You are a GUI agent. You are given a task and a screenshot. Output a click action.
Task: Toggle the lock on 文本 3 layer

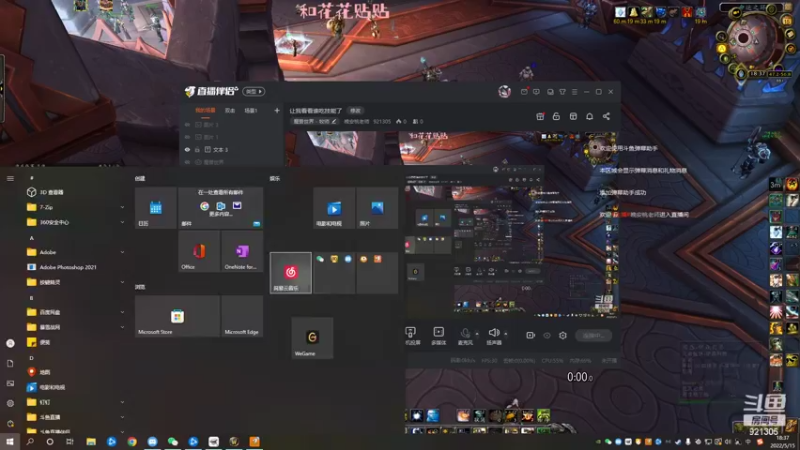click(x=197, y=150)
